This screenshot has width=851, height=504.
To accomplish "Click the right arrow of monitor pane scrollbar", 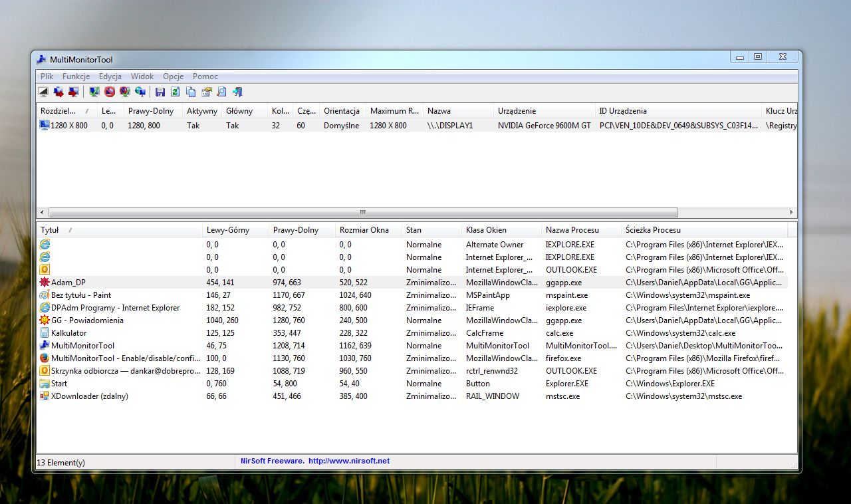I will pos(792,212).
